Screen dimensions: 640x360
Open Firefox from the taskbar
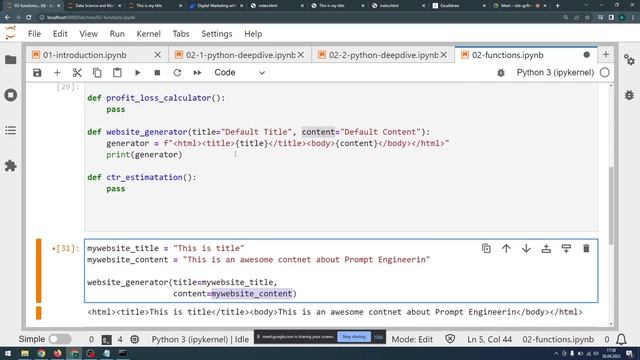tap(58, 353)
